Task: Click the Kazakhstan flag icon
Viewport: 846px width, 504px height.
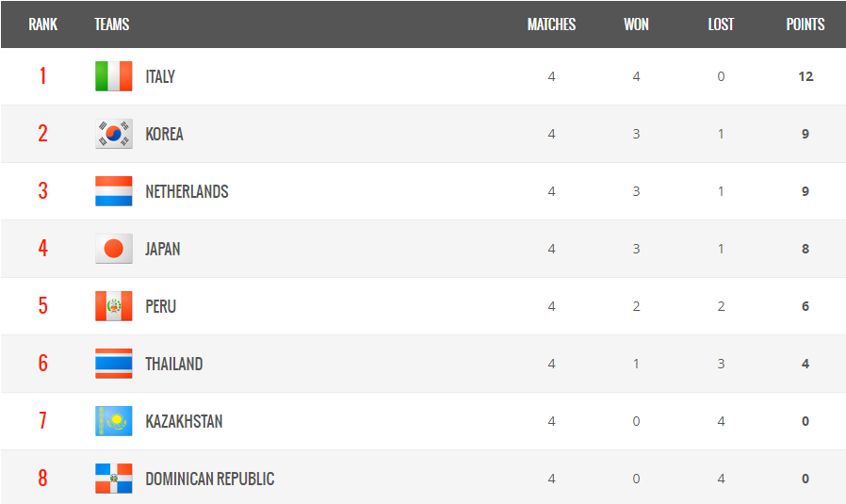Action: tap(113, 421)
